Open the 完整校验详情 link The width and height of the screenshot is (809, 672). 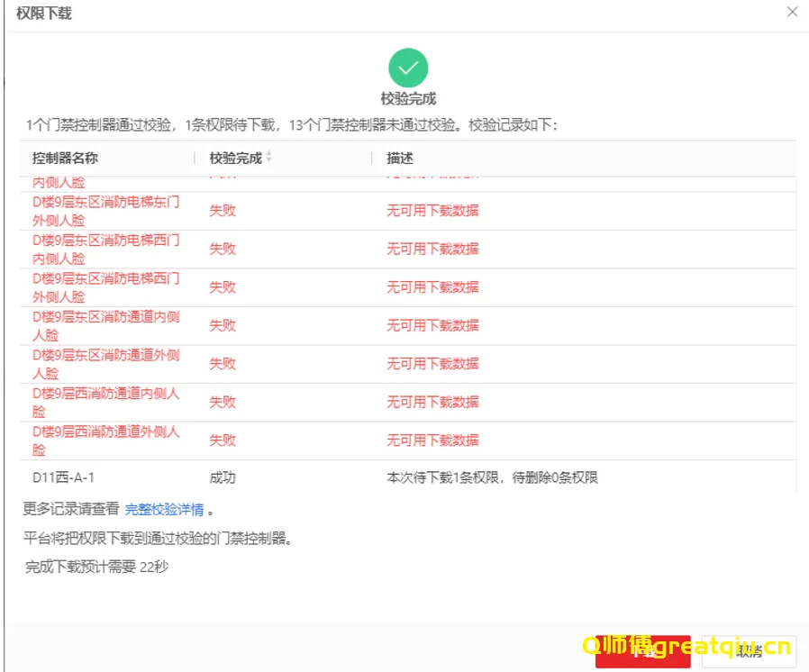pos(164,510)
